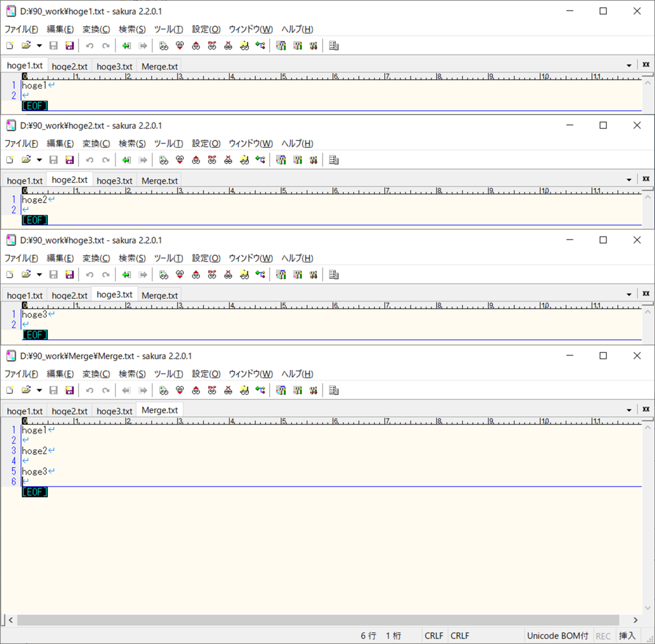Switch to hoge3.txt tab in Merge.txt window
The height and width of the screenshot is (644, 655).
(x=114, y=411)
